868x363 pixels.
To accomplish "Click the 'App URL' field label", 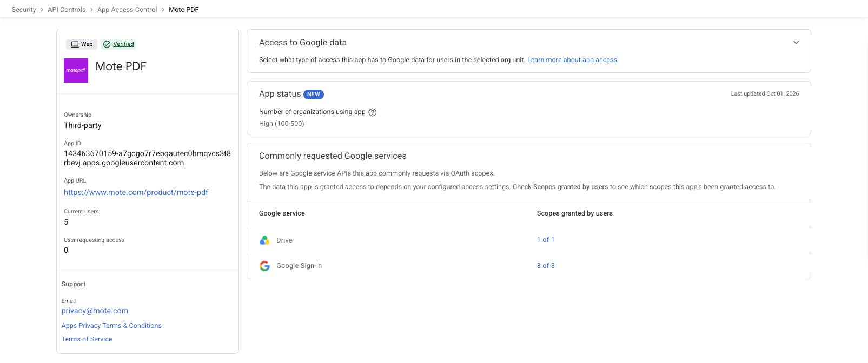I will click(75, 181).
